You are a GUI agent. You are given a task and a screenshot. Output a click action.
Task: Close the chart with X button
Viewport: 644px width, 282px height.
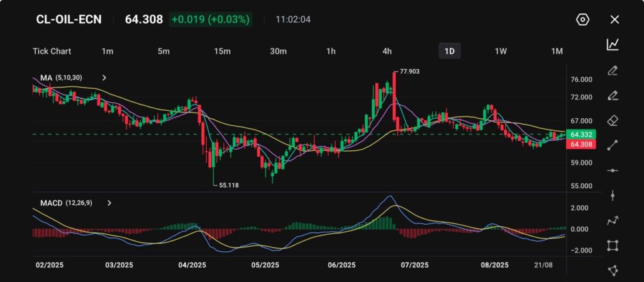point(614,20)
